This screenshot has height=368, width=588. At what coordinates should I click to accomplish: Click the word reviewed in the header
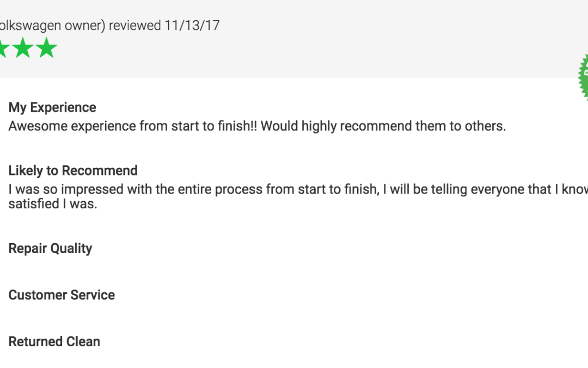pyautogui.click(x=135, y=26)
